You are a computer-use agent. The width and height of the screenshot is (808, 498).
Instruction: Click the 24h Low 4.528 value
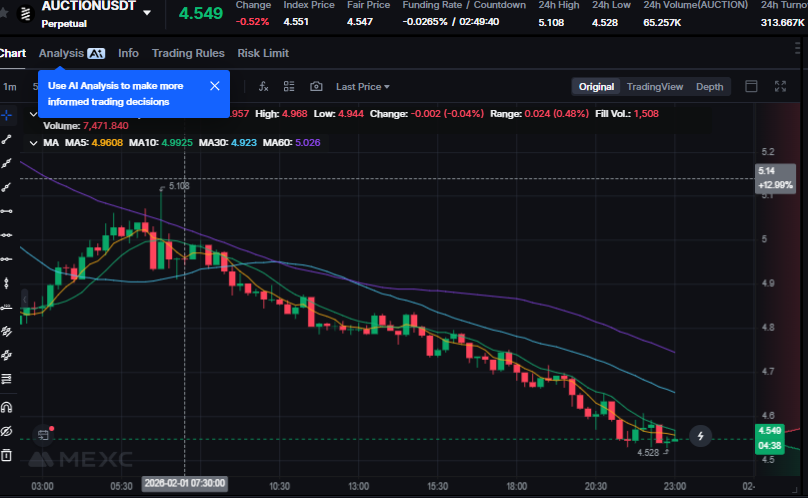click(x=604, y=22)
